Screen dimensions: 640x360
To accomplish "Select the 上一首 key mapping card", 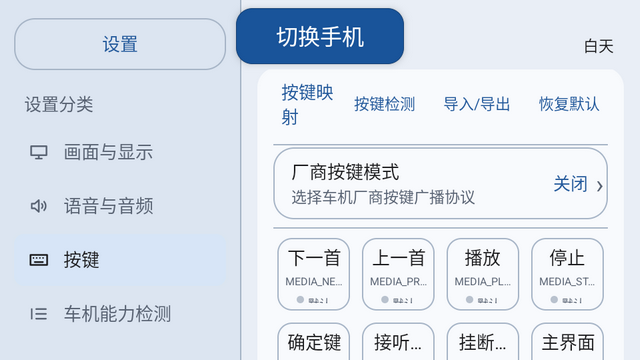I will tap(398, 274).
